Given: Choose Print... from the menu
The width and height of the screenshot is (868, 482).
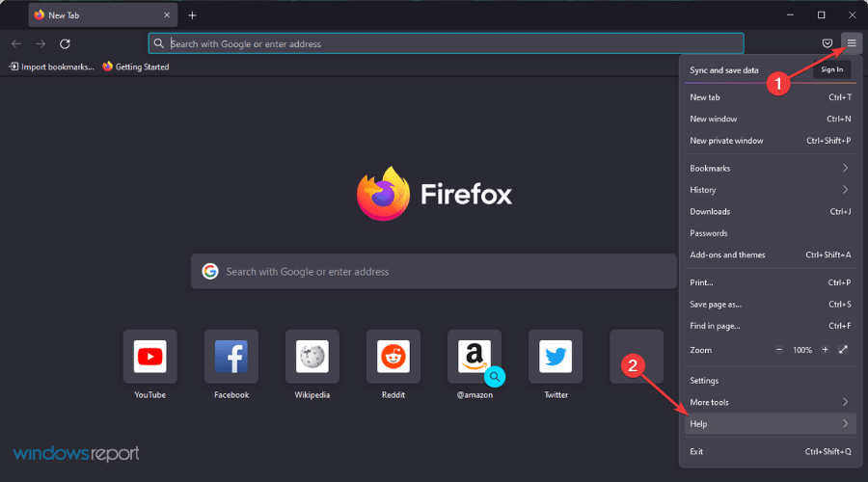Looking at the screenshot, I should [x=770, y=282].
